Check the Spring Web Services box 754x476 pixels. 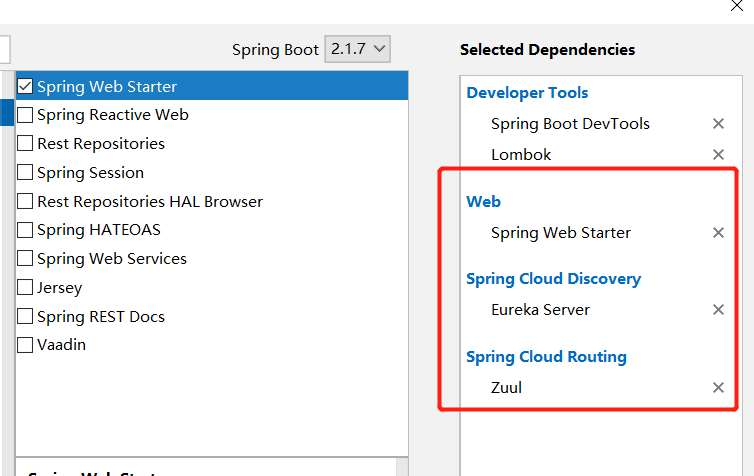pos(25,259)
